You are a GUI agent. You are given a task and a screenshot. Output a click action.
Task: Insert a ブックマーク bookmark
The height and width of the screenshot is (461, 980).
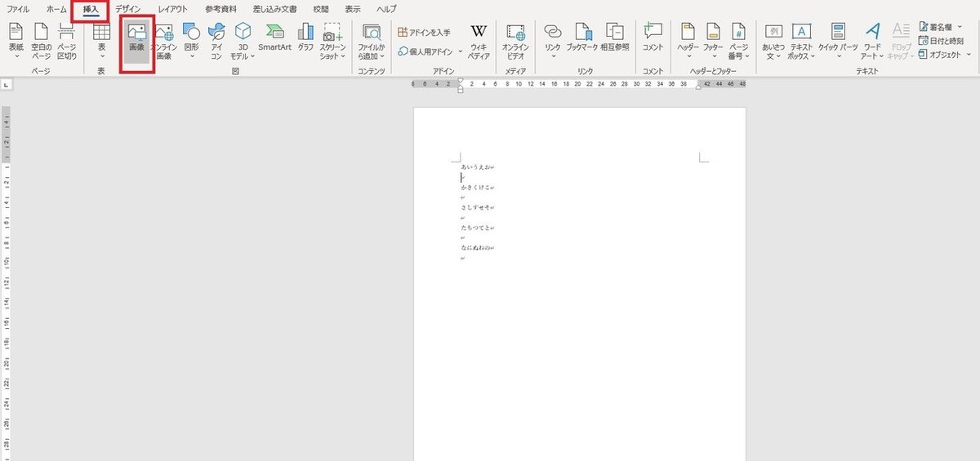pos(582,38)
